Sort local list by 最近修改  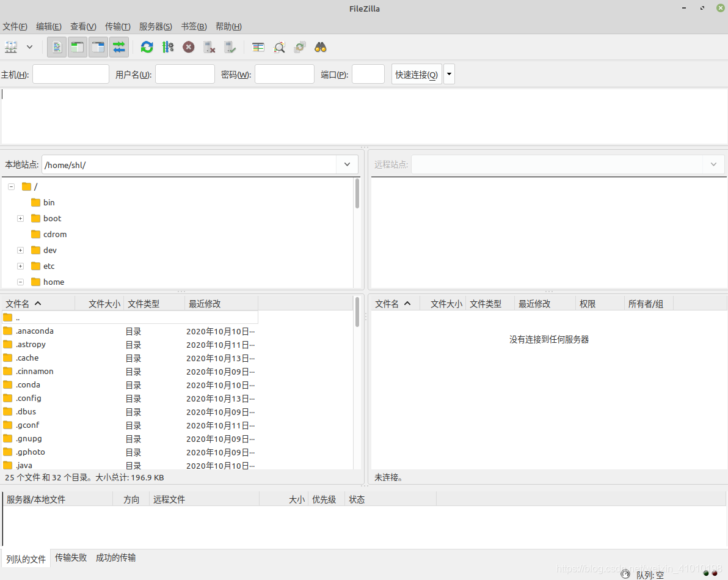(221, 304)
